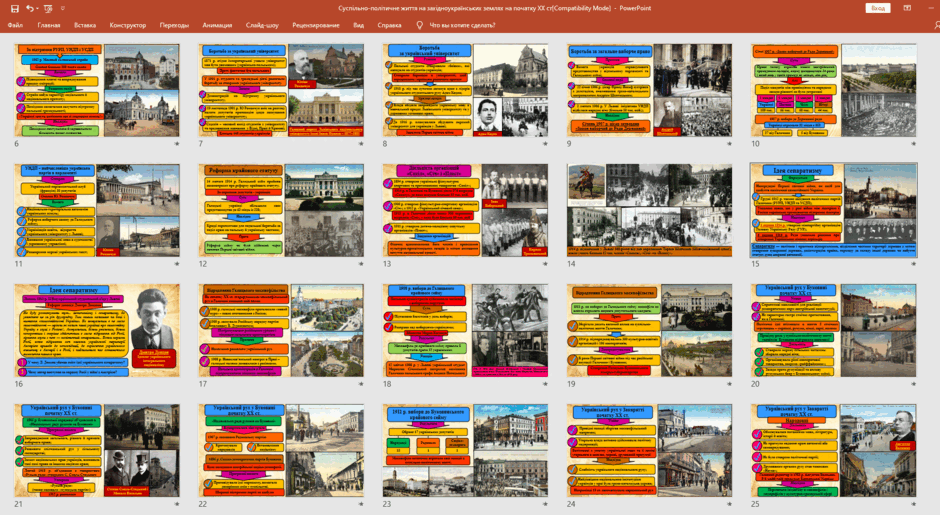
Task: Click the animation star under slide 6
Action: pos(177,144)
